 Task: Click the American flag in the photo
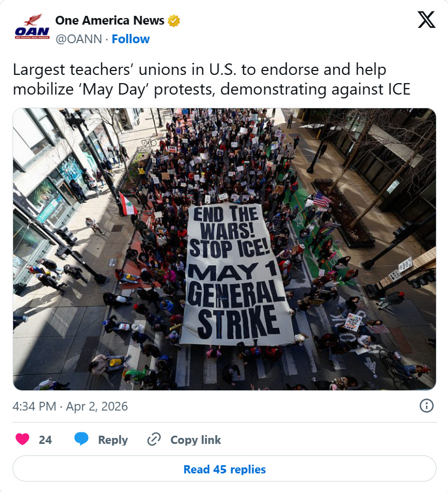(321, 199)
